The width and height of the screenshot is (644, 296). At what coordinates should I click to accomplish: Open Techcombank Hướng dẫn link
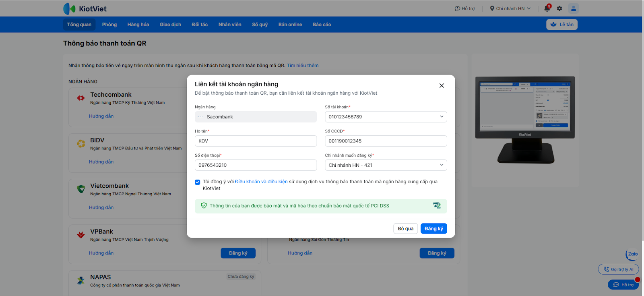click(101, 116)
